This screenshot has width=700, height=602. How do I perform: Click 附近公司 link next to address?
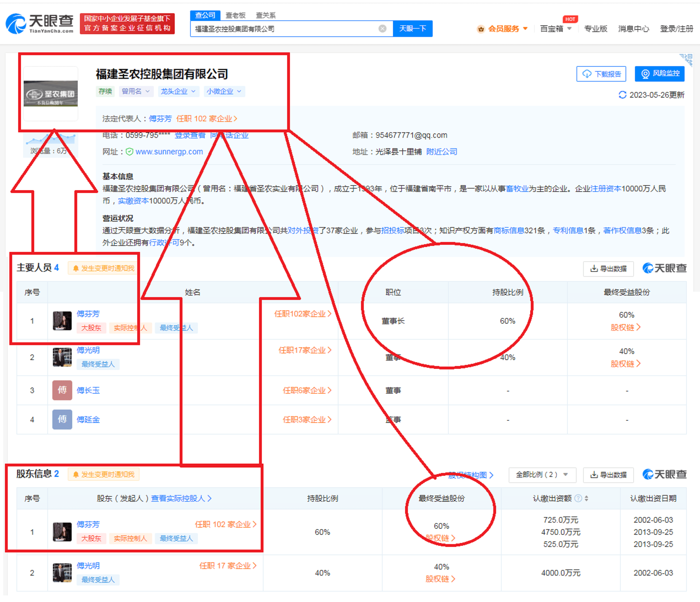pyautogui.click(x=441, y=152)
